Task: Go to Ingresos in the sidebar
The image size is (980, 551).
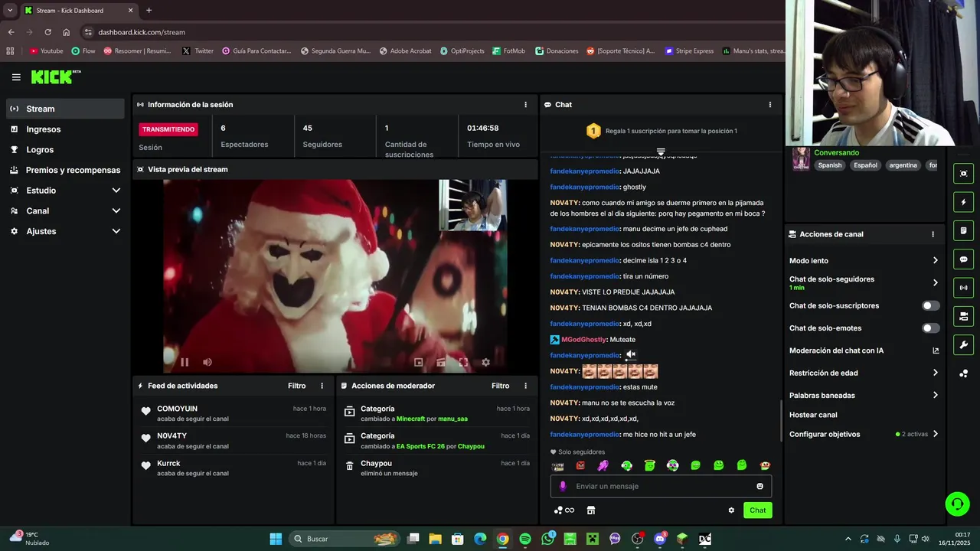Action: point(65,129)
